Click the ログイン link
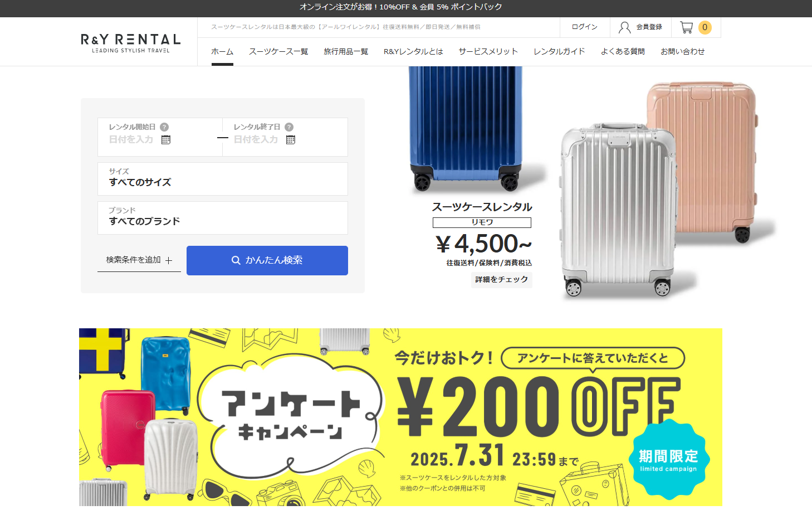812x510 pixels. pos(585,27)
